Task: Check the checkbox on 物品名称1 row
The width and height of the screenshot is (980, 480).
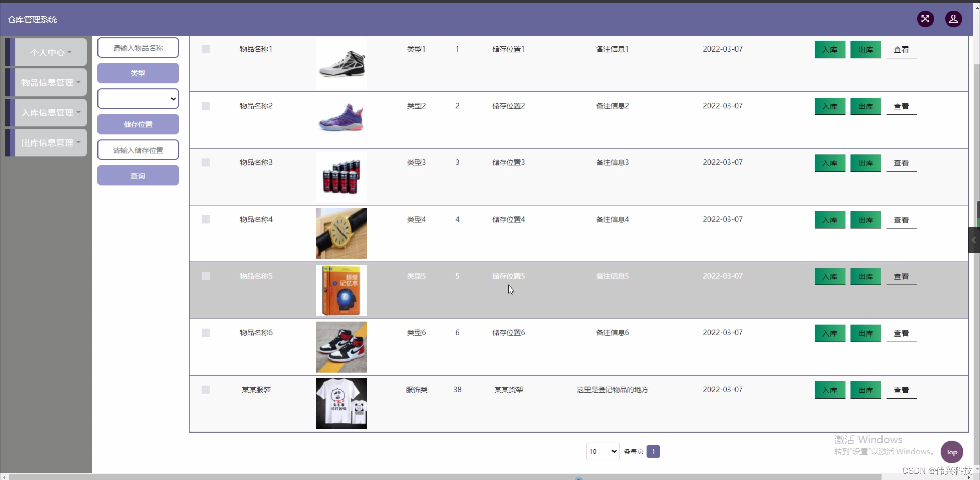Action: (x=205, y=49)
